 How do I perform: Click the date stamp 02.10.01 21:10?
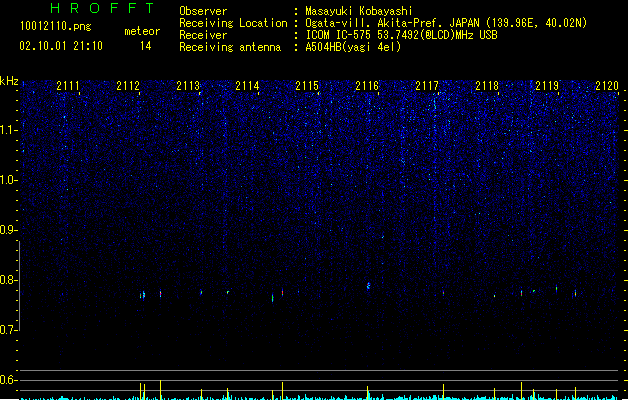[x=61, y=46]
